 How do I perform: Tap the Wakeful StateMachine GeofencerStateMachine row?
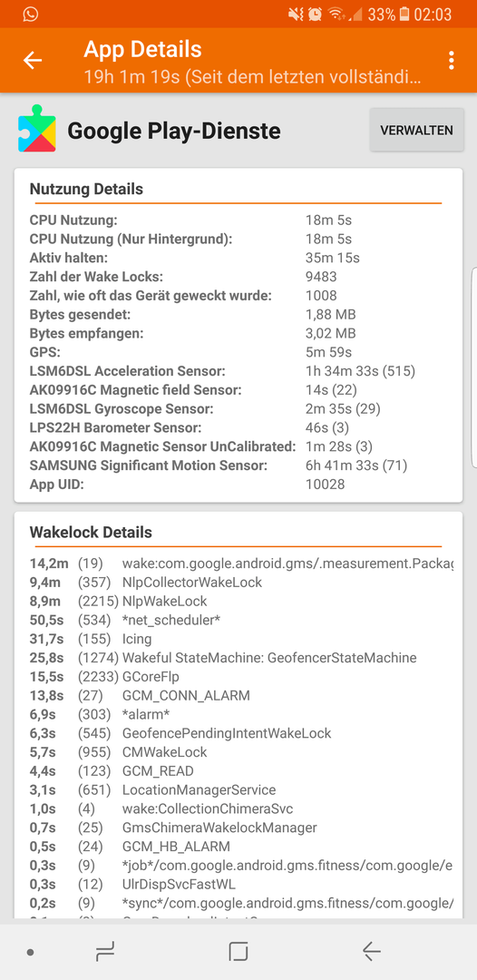coord(240,658)
